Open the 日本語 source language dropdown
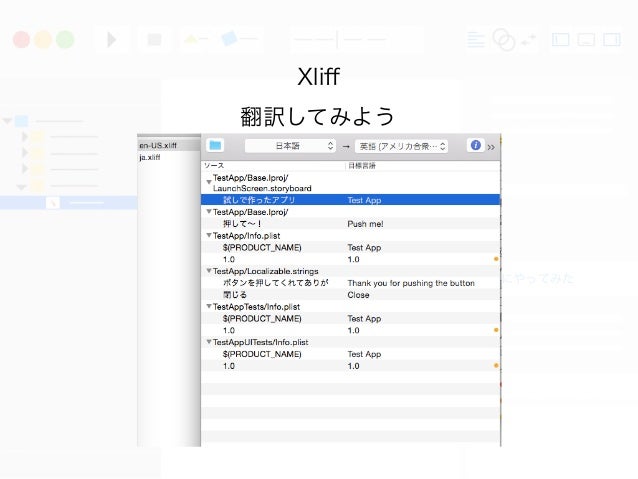Screen dimensions: 638x479 pyautogui.click(x=290, y=146)
